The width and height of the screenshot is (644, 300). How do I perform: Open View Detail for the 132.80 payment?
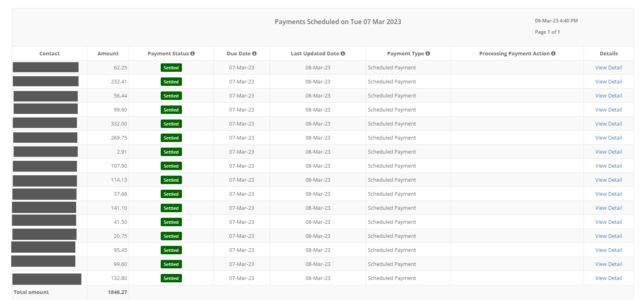609,278
